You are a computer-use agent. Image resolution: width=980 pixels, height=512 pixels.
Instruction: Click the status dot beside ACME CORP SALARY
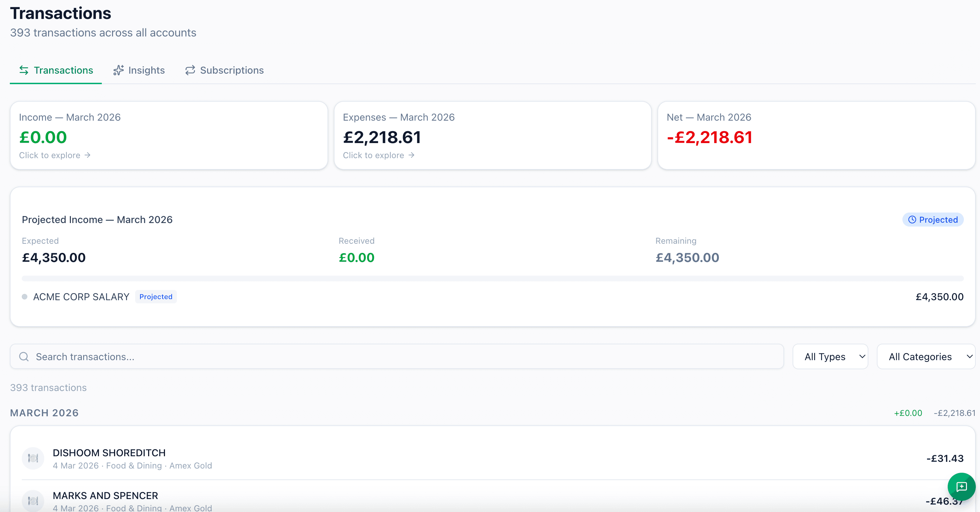[24, 297]
